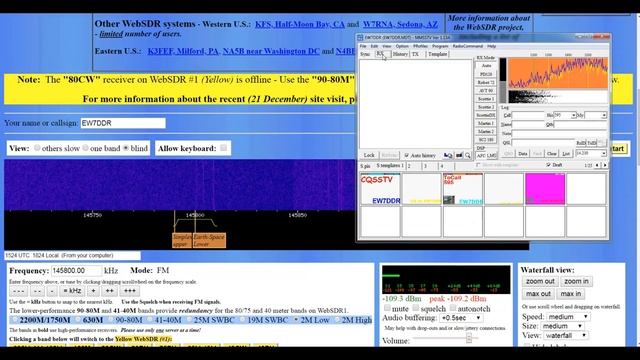
Task: Open the Option menu in MMSSTV
Action: pos(402,47)
